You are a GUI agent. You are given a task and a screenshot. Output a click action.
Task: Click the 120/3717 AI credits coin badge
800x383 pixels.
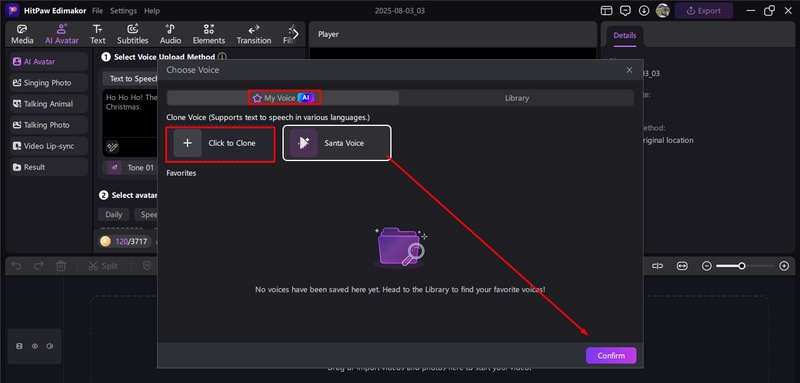(125, 241)
